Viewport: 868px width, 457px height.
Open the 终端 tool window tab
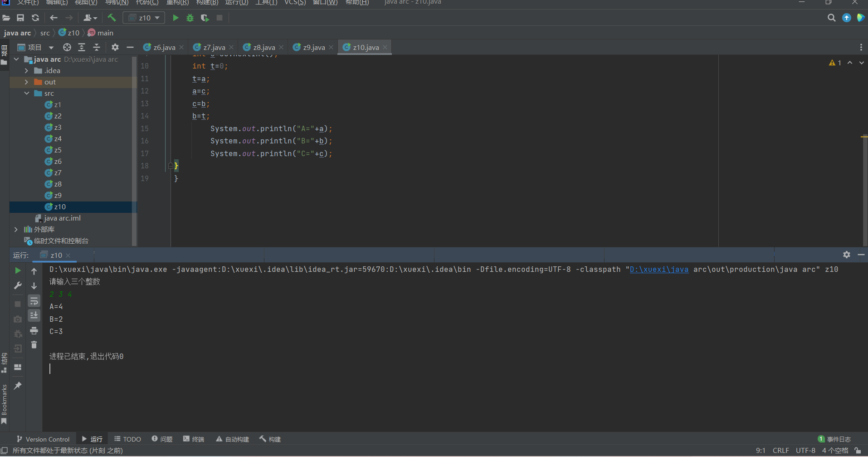(194, 439)
